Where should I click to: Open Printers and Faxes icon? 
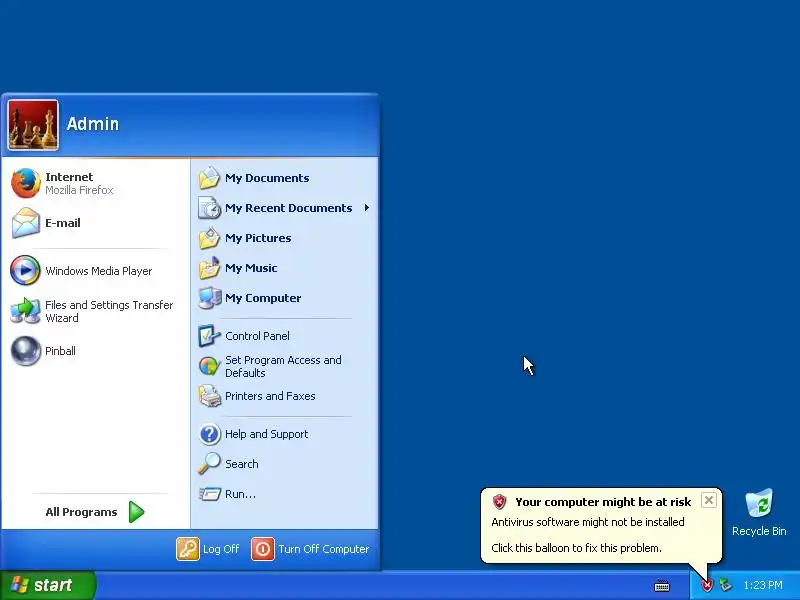209,396
